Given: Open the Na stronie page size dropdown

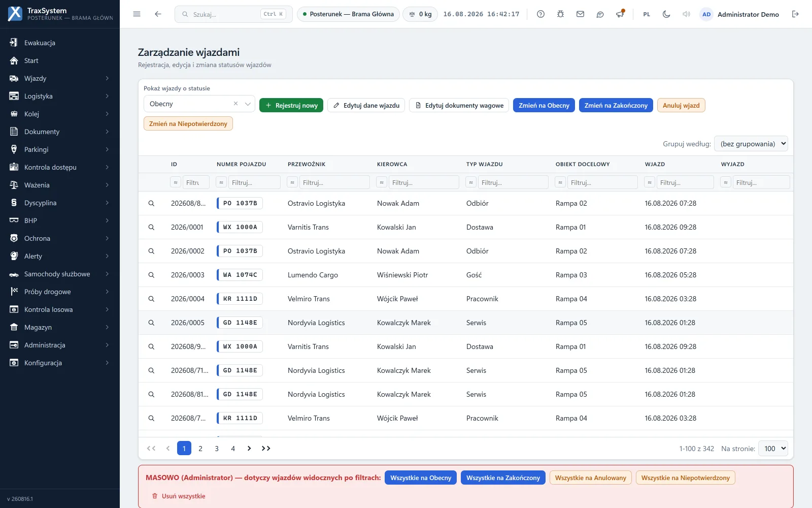Looking at the screenshot, I should (x=772, y=449).
